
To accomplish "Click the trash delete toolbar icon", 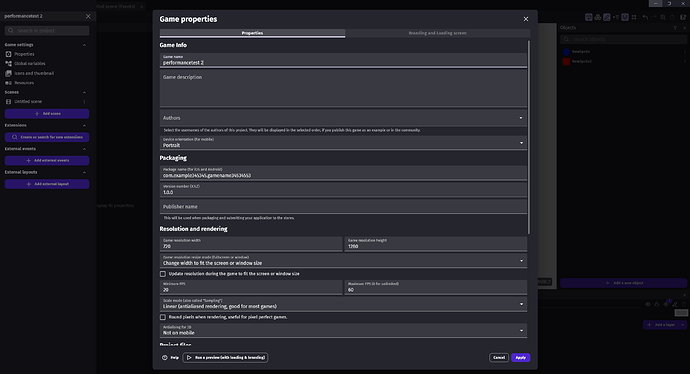I will pyautogui.click(x=672, y=17).
